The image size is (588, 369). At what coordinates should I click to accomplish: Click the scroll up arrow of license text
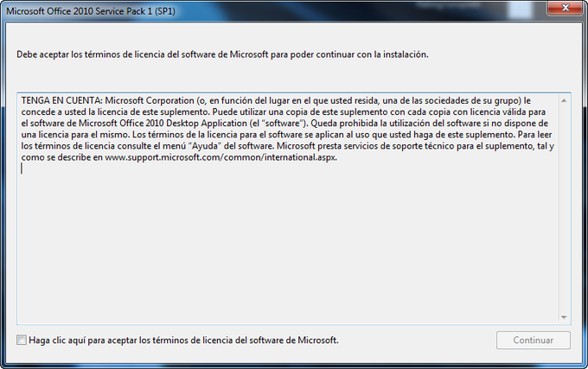(564, 101)
